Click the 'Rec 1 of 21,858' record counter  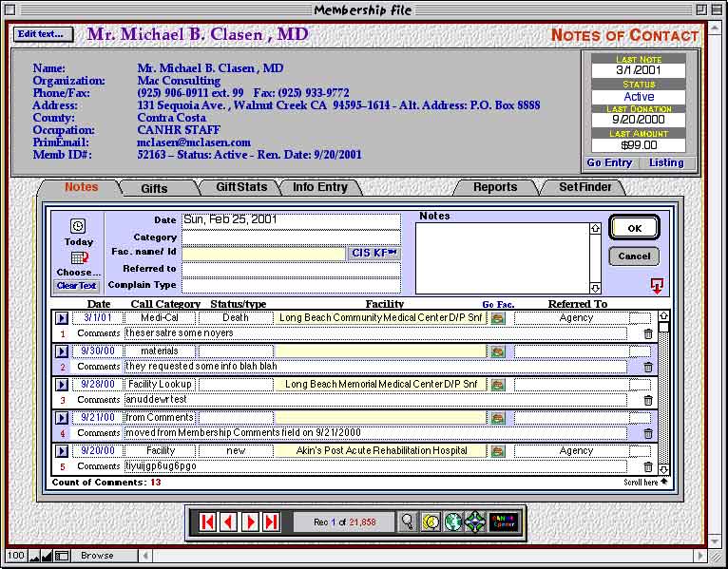344,522
